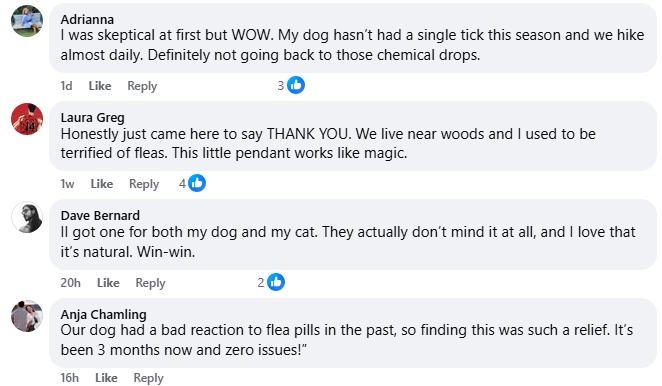Reply to Anja Chamling's comment
The width and height of the screenshot is (662, 386).
148,378
